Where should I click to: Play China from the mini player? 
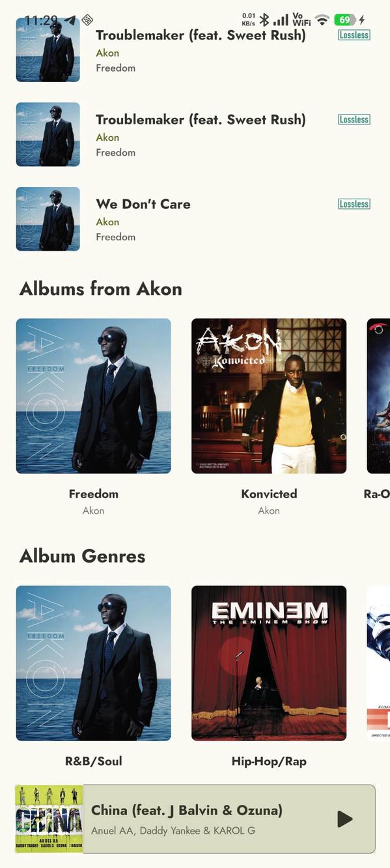[345, 819]
